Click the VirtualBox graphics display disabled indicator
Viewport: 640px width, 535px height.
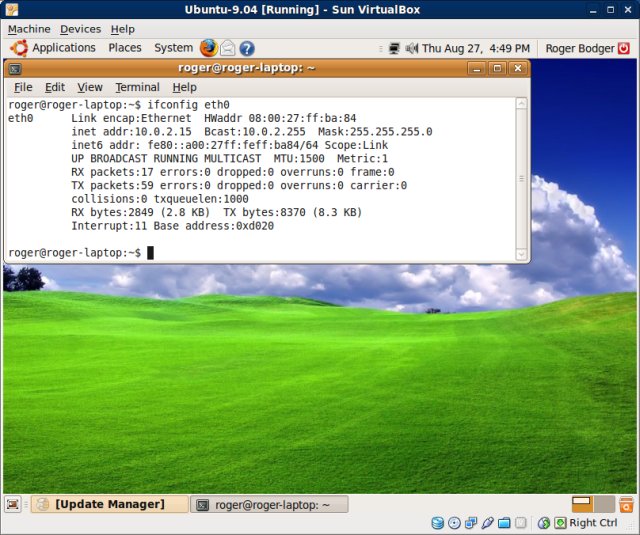click(520, 523)
